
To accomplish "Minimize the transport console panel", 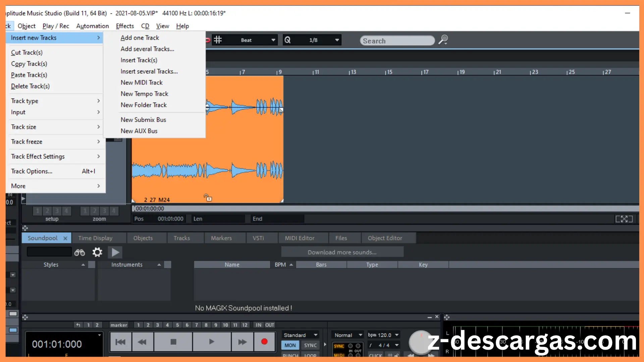I will 430,317.
